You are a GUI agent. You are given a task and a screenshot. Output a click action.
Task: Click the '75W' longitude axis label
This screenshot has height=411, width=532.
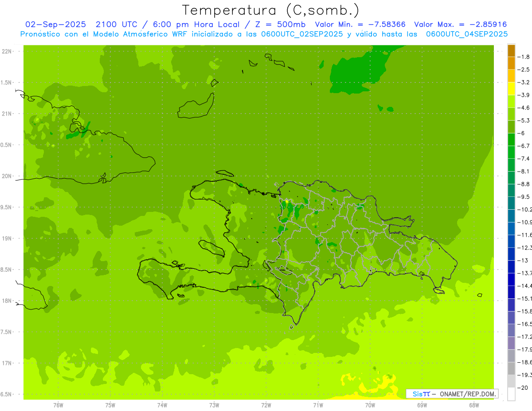[x=110, y=405]
